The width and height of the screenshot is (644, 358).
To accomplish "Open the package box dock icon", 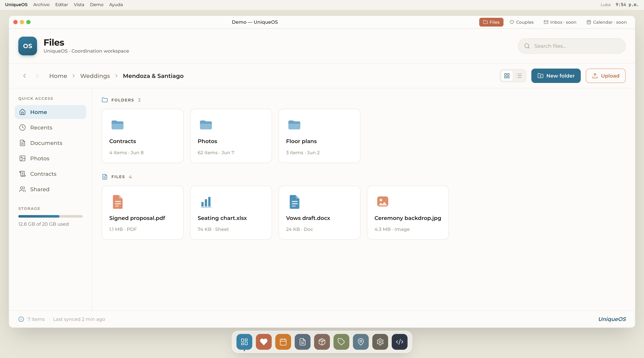I will tap(322, 341).
